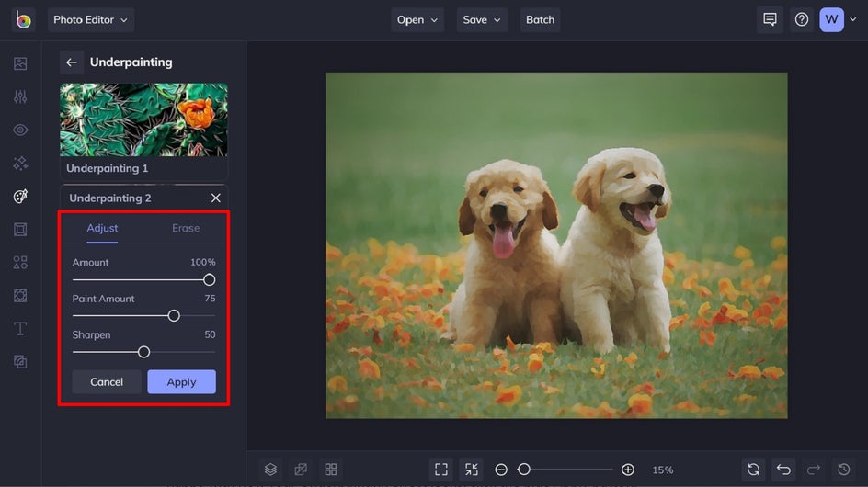Click the 15% zoom value
The height and width of the screenshot is (487, 868).
tap(663, 470)
